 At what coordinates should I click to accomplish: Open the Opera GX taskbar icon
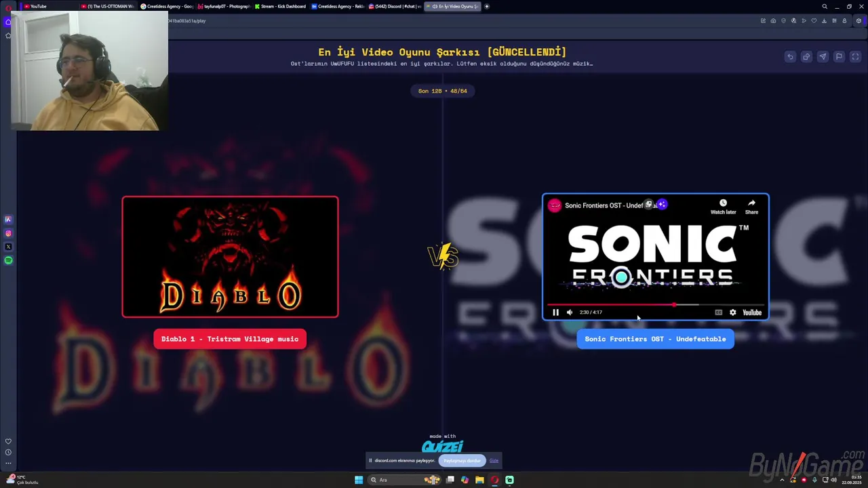[x=494, y=480]
